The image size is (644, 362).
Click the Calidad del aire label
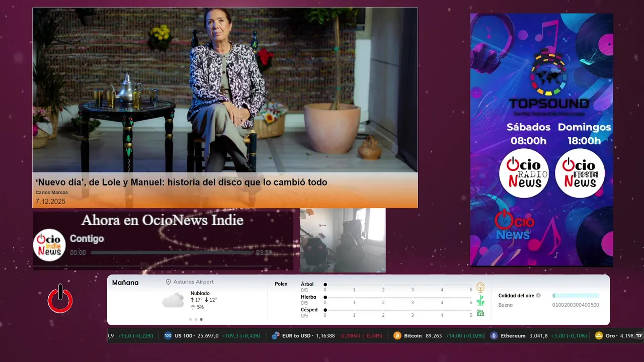coord(516,296)
